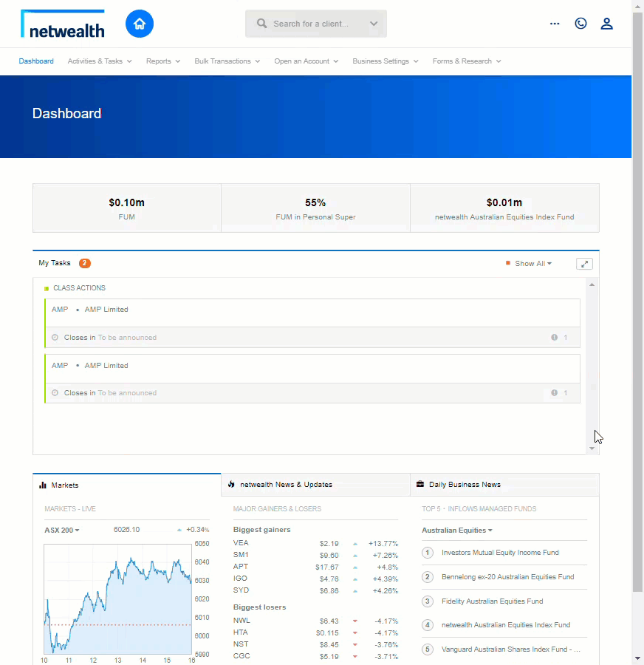644x665 pixels.
Task: Click page scrollbar down arrow
Action: coord(637,658)
